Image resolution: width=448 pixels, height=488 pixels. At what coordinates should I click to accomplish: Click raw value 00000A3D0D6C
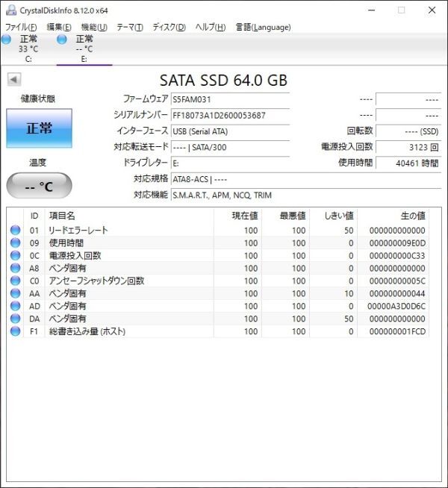pos(396,306)
